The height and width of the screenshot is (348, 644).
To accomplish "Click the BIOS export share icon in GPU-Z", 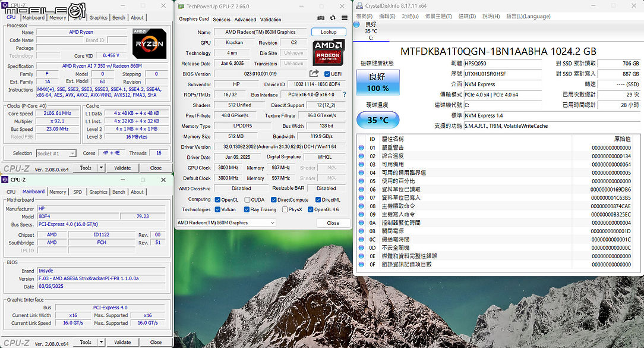I will 314,73.
